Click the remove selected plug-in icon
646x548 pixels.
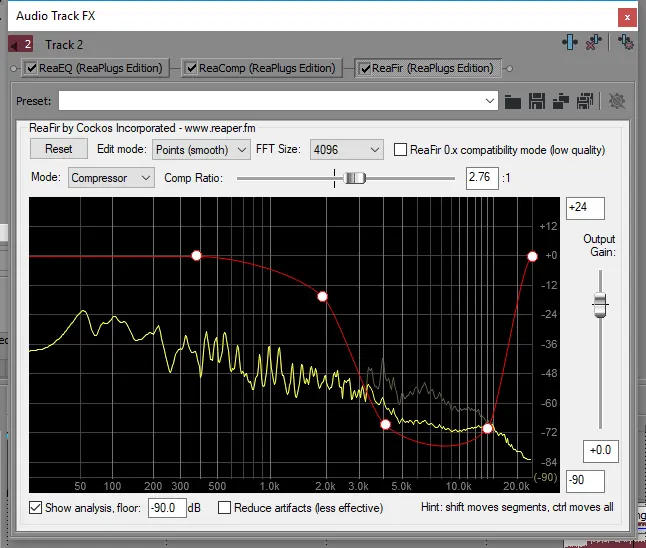coord(595,42)
